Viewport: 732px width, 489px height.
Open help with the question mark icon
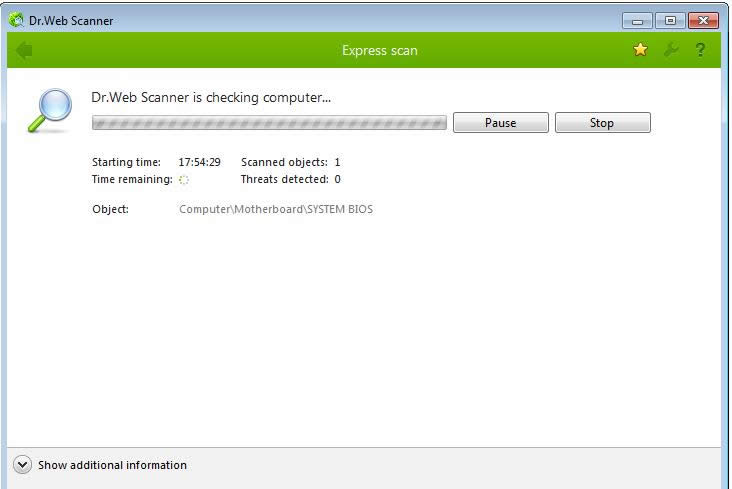[x=700, y=50]
